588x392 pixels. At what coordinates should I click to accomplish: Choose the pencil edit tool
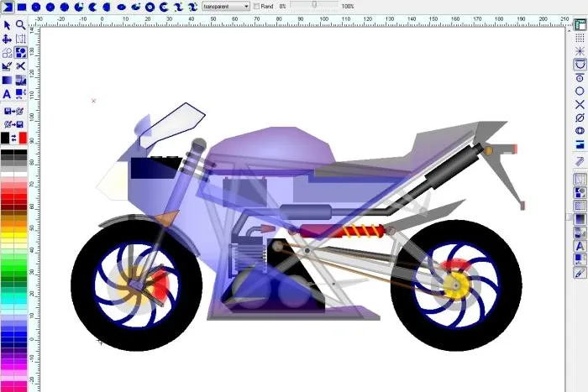(7, 66)
